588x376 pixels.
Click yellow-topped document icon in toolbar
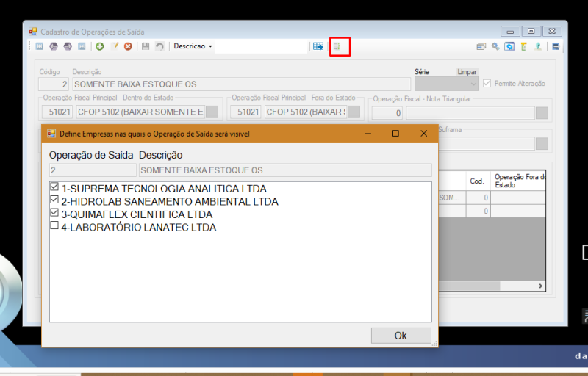tap(524, 46)
